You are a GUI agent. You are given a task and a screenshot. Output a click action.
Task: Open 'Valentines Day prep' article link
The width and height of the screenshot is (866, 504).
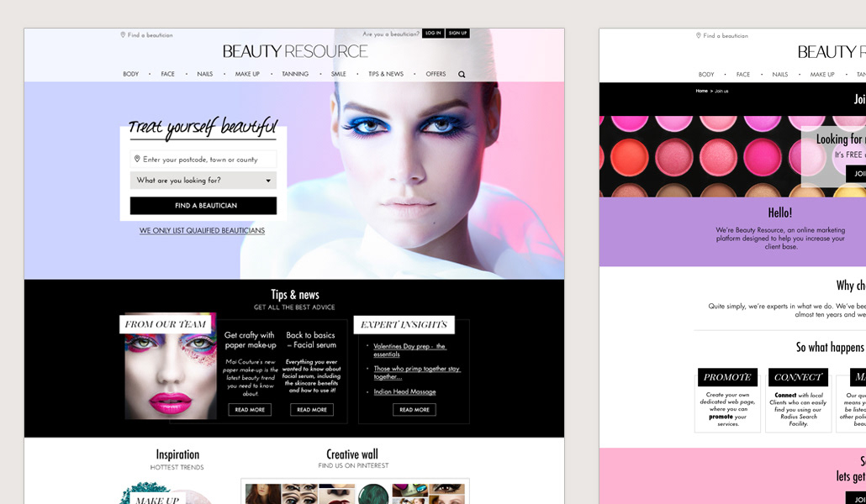click(x=409, y=350)
